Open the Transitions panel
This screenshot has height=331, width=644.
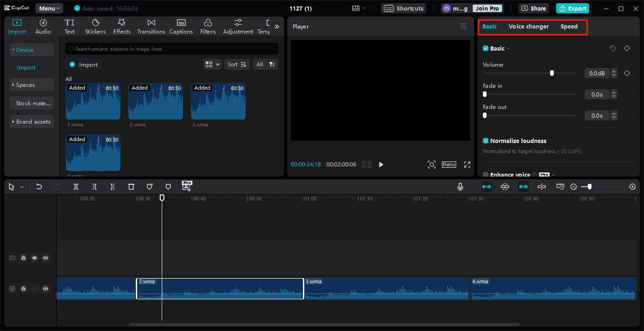pyautogui.click(x=151, y=26)
